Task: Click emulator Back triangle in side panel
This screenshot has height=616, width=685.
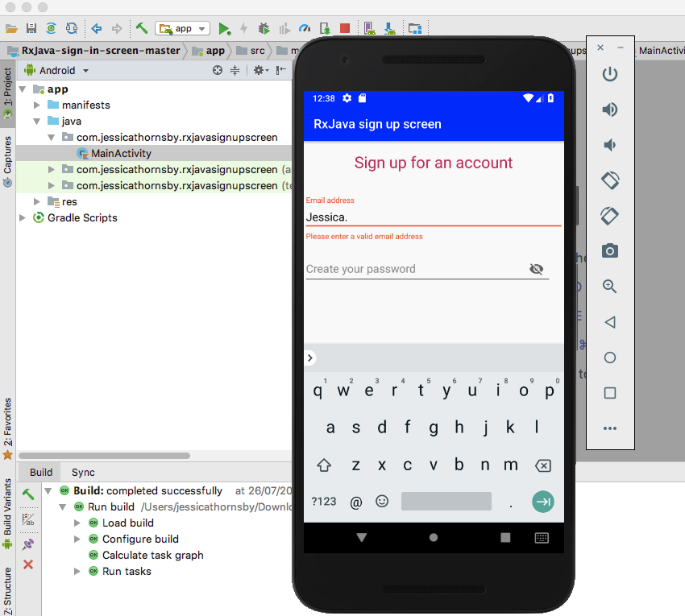Action: (610, 322)
